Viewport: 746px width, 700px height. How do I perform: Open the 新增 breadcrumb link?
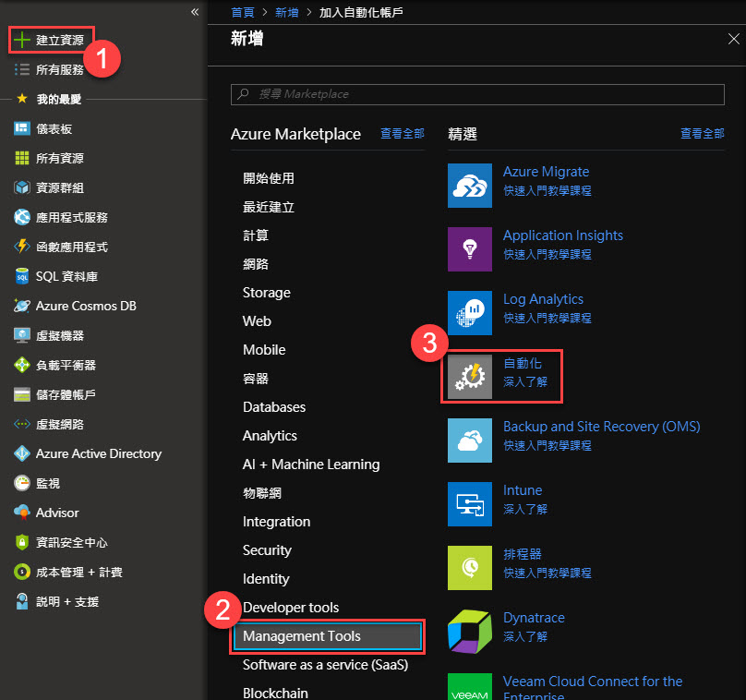tap(287, 12)
